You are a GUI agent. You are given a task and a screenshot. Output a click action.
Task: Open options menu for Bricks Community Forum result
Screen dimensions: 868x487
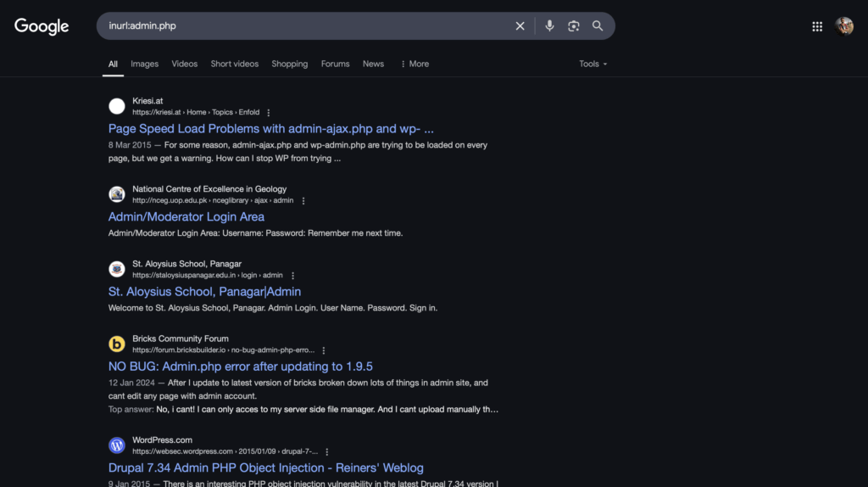pyautogui.click(x=324, y=350)
